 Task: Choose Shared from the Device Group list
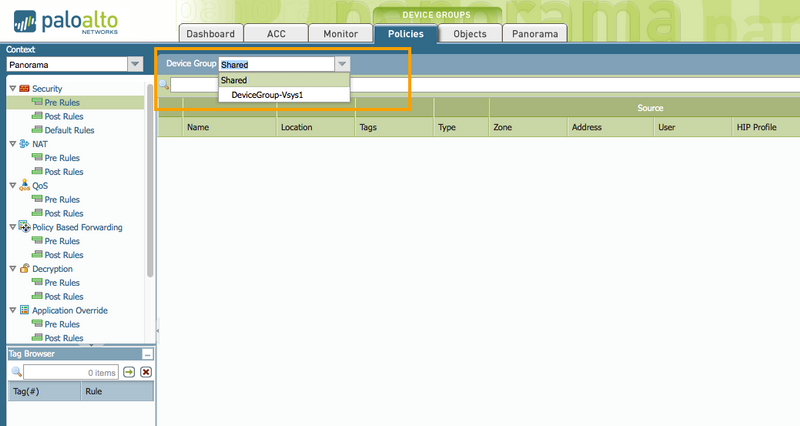[284, 80]
